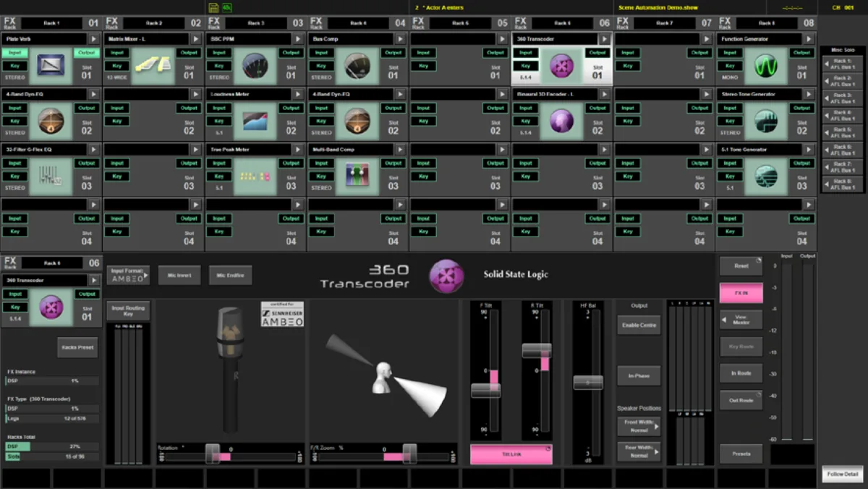The height and width of the screenshot is (489, 868).
Task: Select Rack 5 AFL Bus 1 solo
Action: 843,133
